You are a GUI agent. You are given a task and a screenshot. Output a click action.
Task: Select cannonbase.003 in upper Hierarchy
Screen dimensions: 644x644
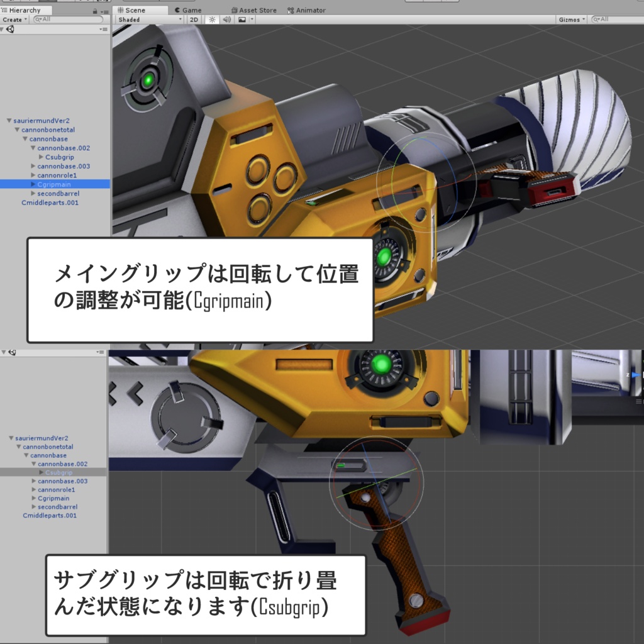click(64, 166)
